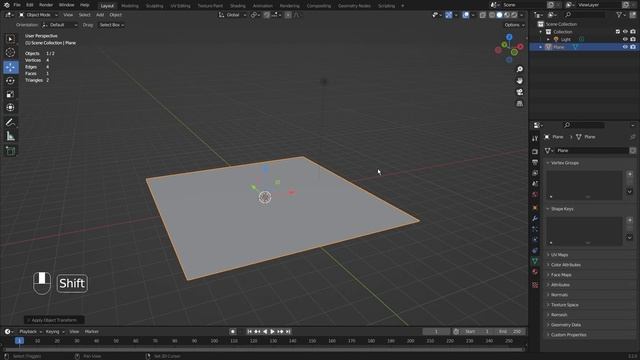
Task: Toggle the camera view icon
Action: [x=519, y=92]
